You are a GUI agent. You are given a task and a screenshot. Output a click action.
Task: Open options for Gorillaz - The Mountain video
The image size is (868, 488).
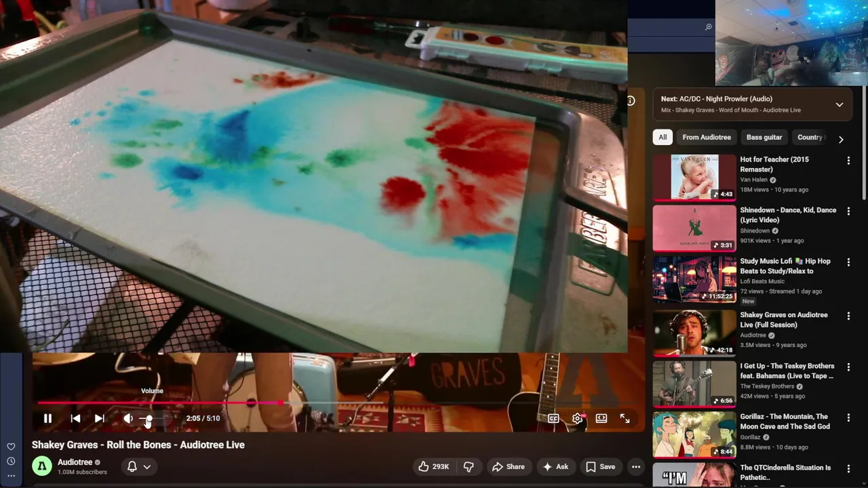(848, 418)
